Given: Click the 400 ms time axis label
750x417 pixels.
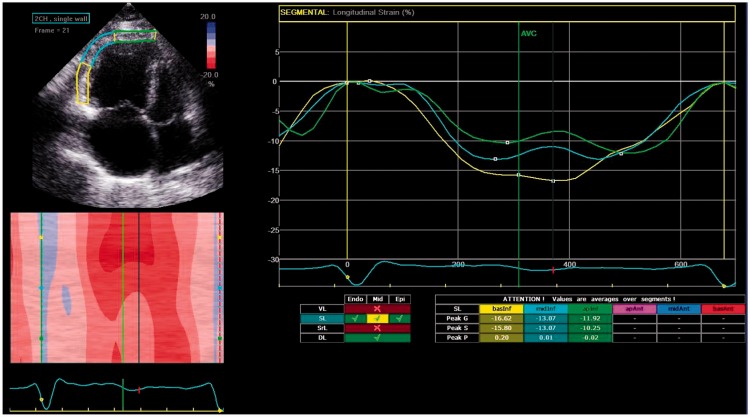Looking at the screenshot, I should (570, 264).
